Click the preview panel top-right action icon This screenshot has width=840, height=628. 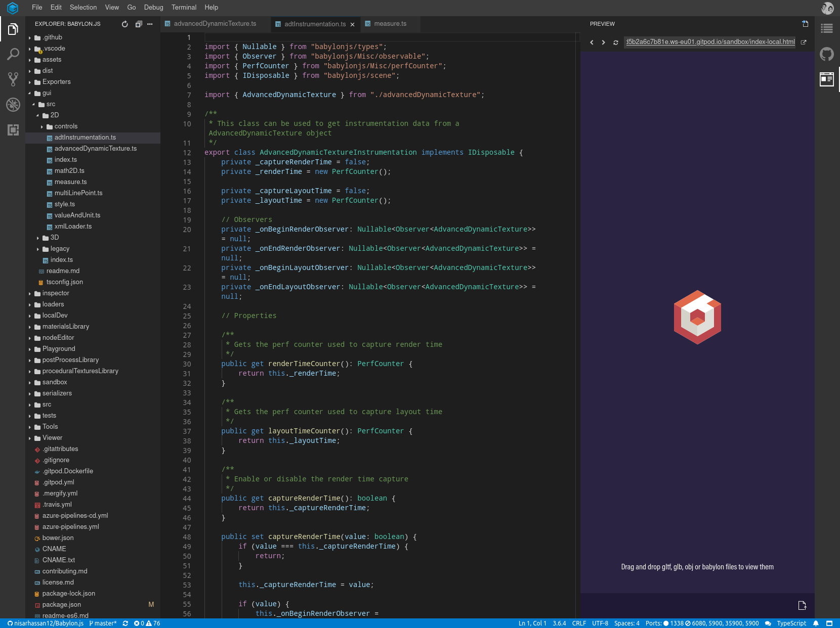click(x=805, y=24)
